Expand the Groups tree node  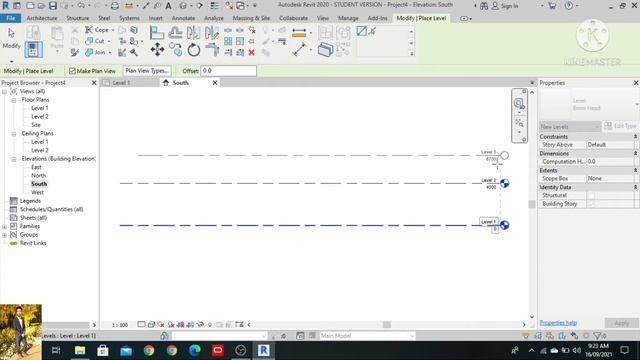(x=4, y=235)
